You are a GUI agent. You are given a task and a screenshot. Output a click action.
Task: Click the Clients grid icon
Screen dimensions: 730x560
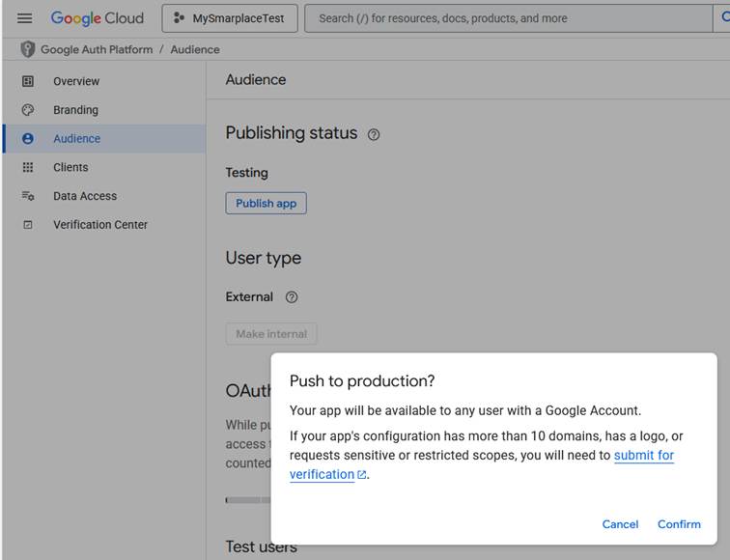pos(28,167)
